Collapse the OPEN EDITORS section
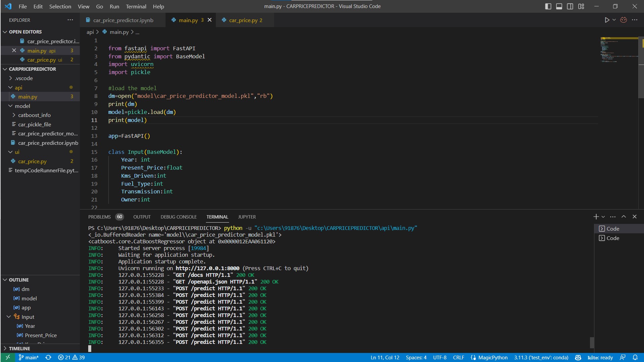 tap(5, 32)
